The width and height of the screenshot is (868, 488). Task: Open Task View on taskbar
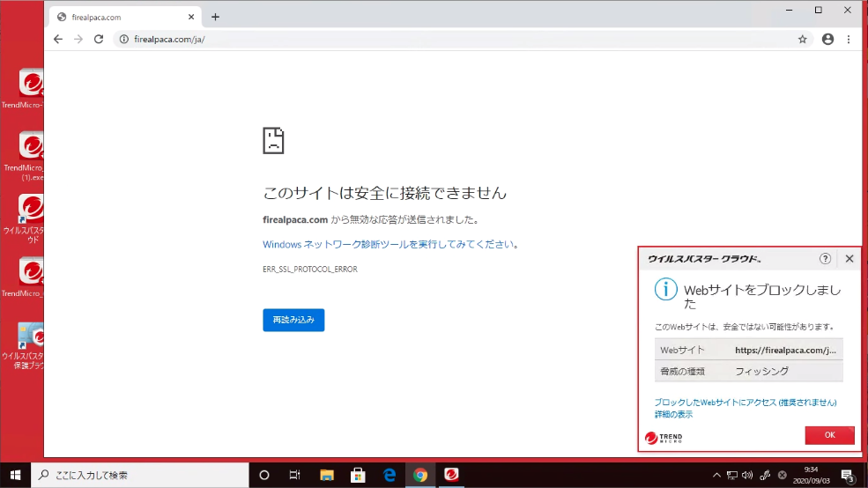(294, 475)
